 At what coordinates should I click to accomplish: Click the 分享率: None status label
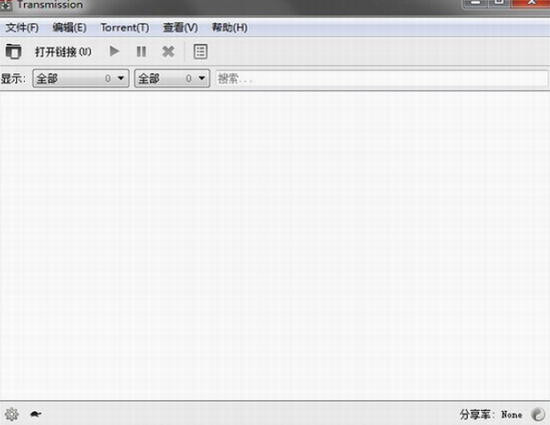point(491,414)
